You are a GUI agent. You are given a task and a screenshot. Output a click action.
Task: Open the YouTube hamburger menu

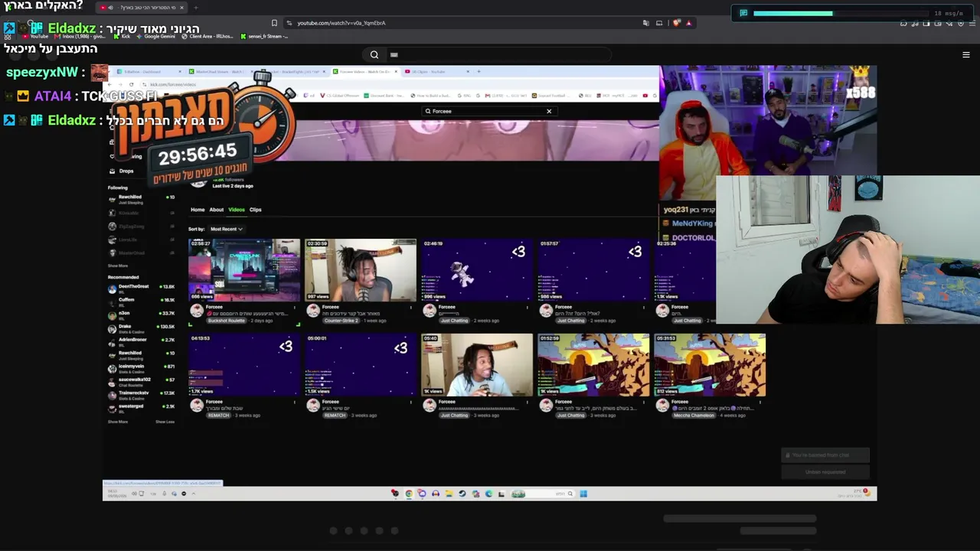coord(965,54)
